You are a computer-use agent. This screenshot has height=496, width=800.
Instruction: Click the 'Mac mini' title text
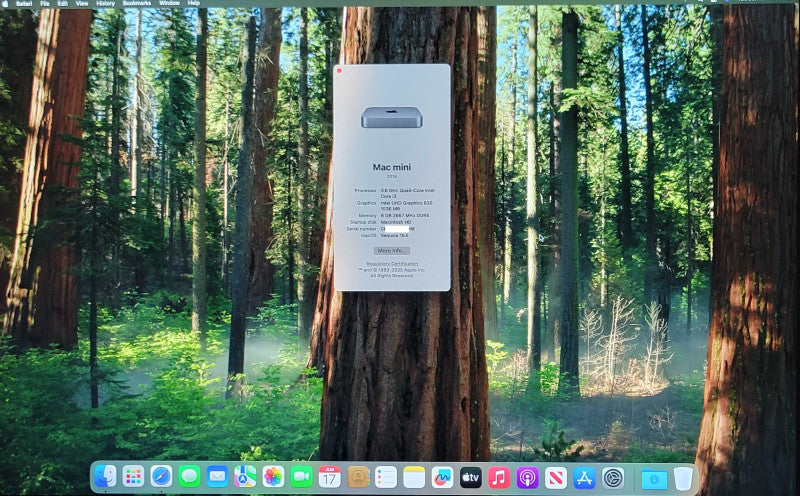pyautogui.click(x=392, y=167)
